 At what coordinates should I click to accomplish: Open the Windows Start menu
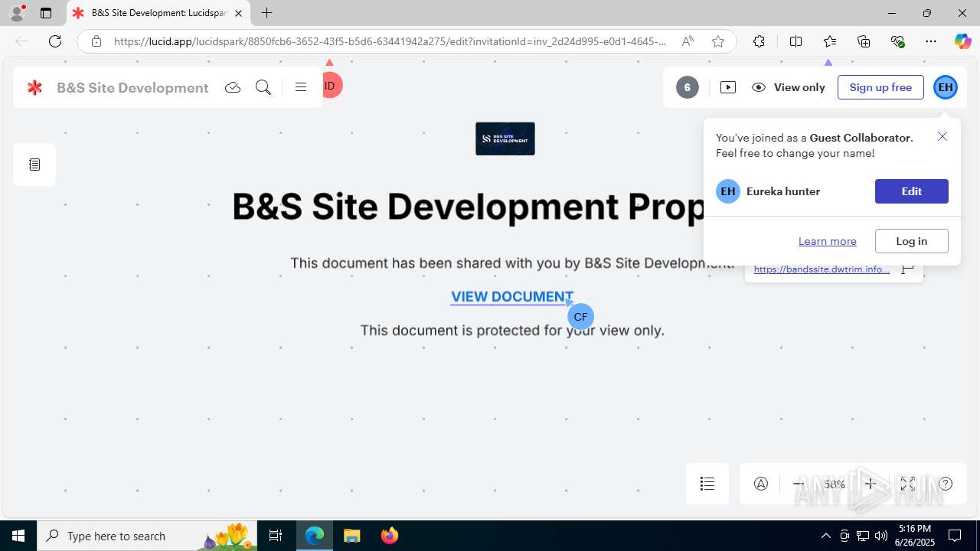(18, 536)
